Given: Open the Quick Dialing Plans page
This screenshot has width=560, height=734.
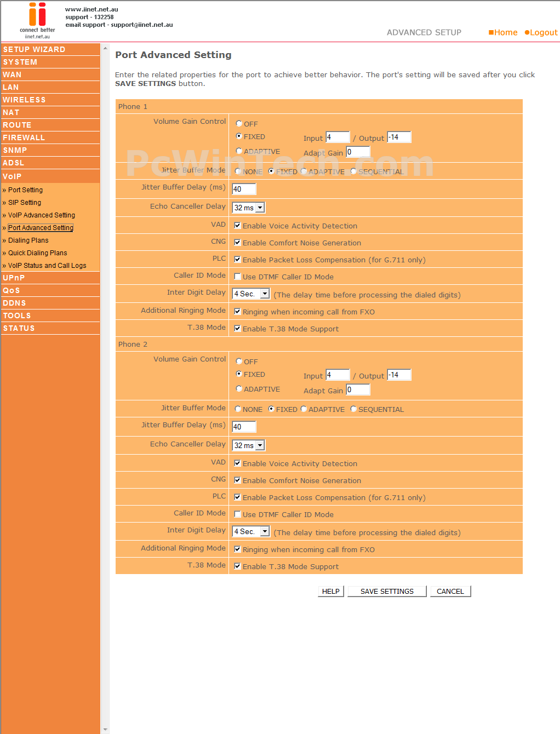Looking at the screenshot, I should tap(38, 253).
